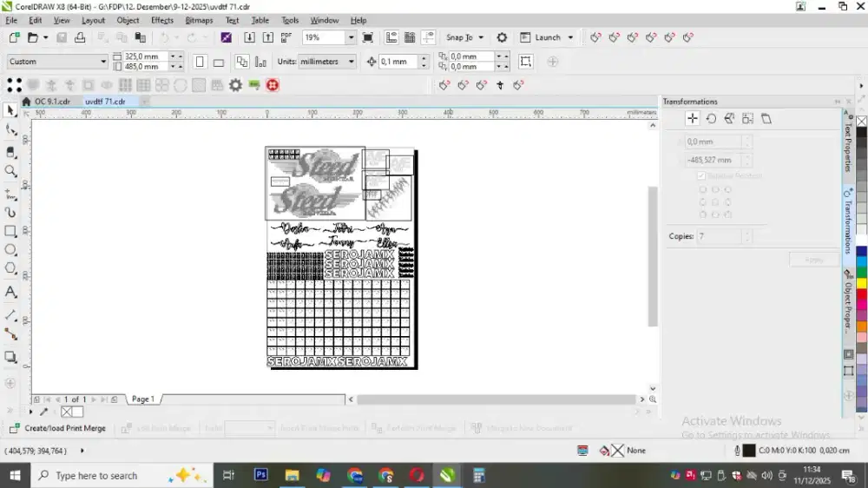Select the Drop Shadow tool
The width and height of the screenshot is (868, 488).
click(x=10, y=357)
